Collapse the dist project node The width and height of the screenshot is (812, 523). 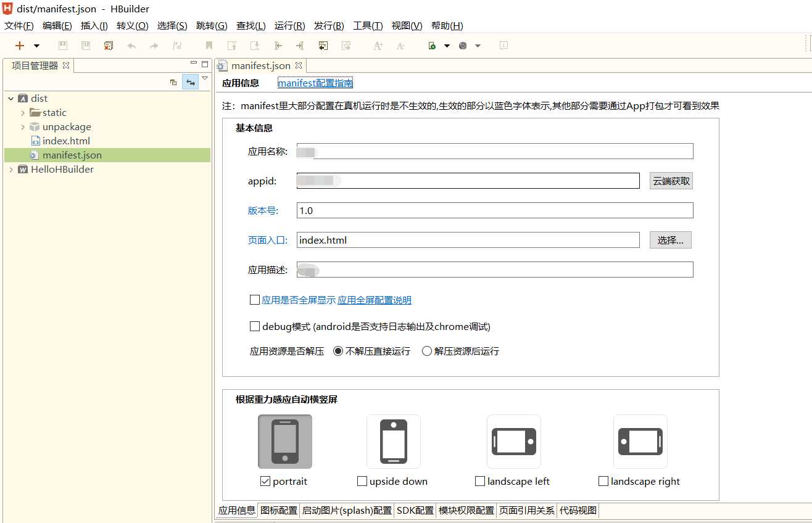tap(11, 99)
